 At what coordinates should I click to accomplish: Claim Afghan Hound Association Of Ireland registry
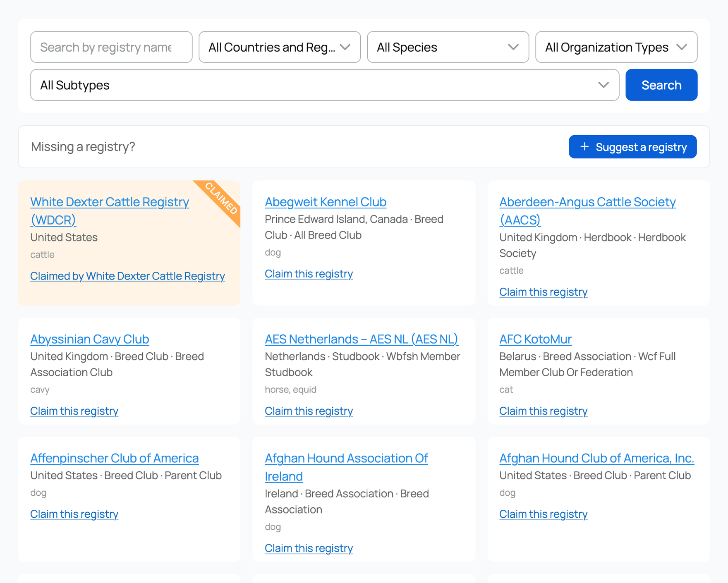(x=309, y=548)
